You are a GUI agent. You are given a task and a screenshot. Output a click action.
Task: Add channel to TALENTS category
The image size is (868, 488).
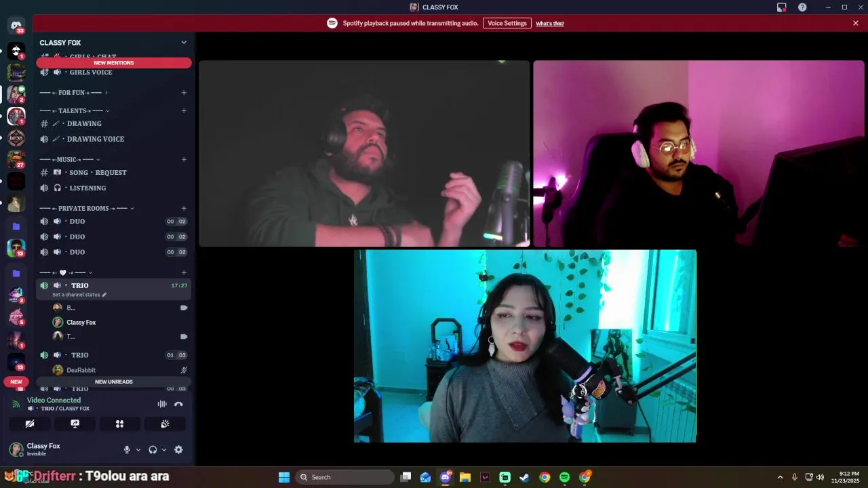(184, 110)
